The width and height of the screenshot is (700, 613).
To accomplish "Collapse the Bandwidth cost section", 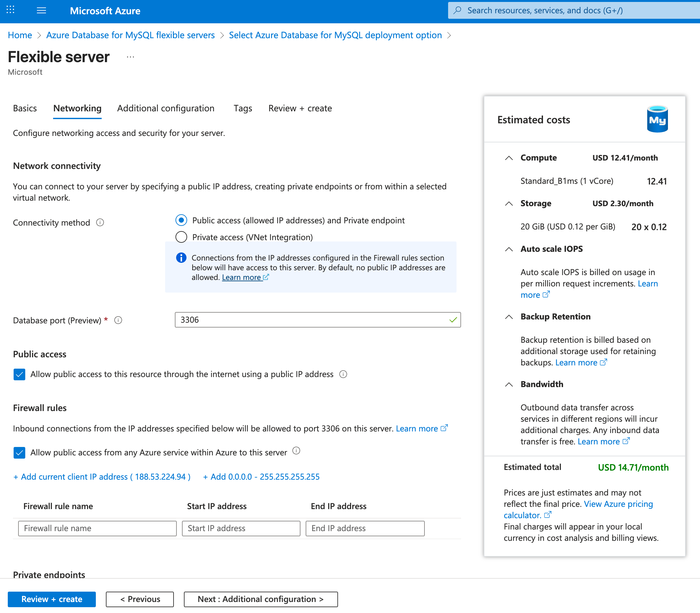I will 509,385.
